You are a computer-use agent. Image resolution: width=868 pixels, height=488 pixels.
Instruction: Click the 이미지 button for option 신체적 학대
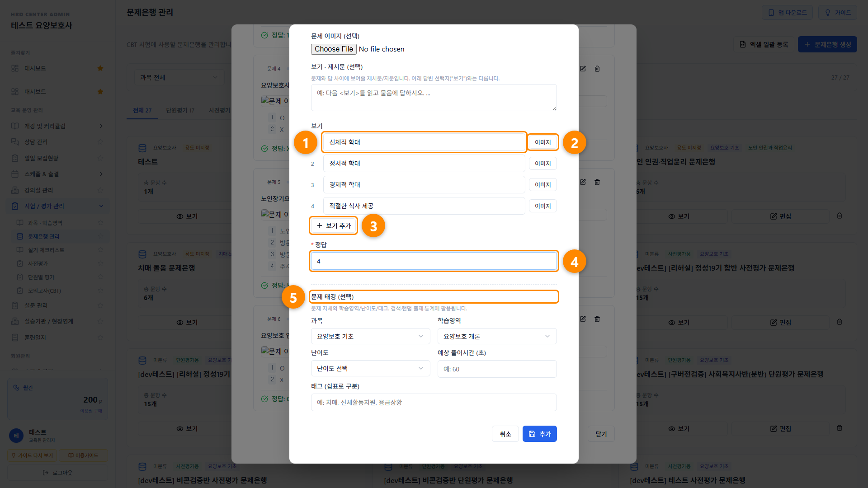pos(542,142)
